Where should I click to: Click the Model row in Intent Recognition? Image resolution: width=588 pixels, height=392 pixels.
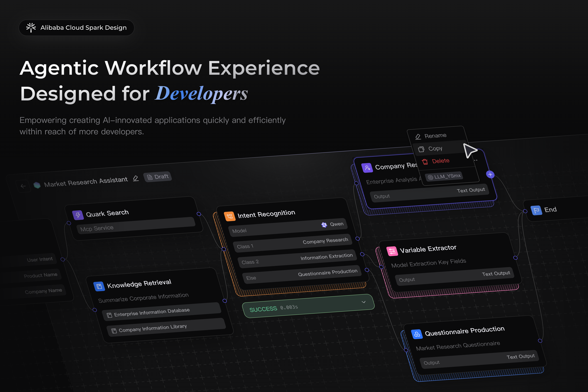(x=288, y=228)
